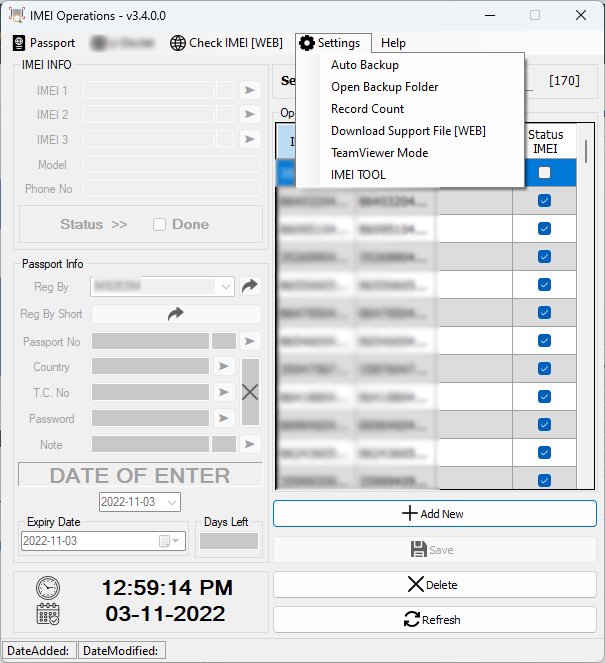Click share arrow next to Reg By
Screen dimensions: 605x663
(250, 286)
